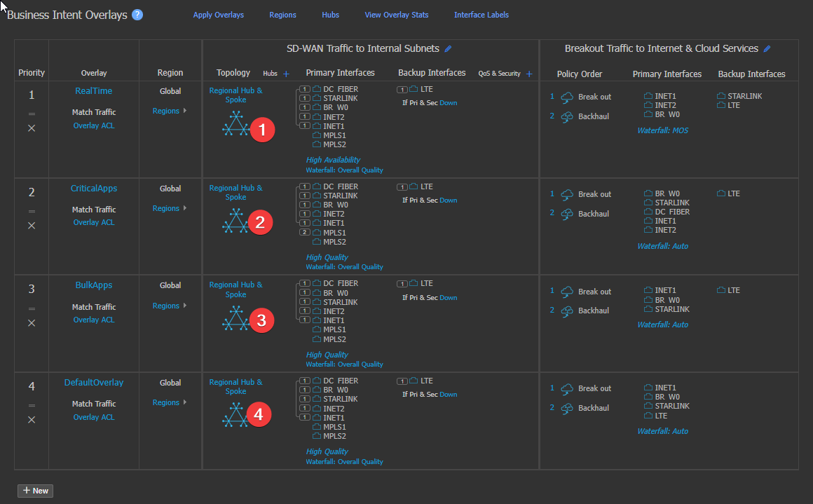
Task: Click BulkApps Regional Hub & Spoke link
Action: (x=236, y=290)
